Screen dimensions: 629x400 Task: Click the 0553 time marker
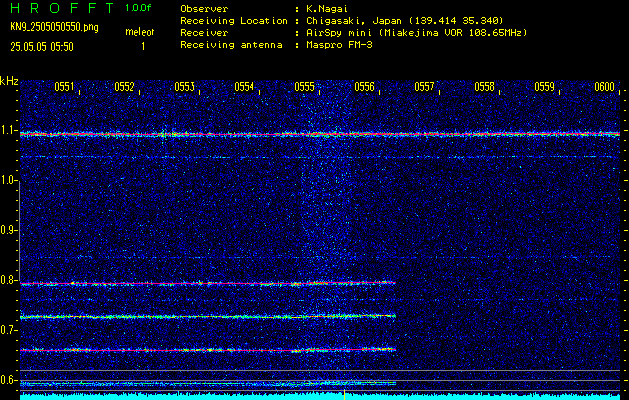click(185, 87)
